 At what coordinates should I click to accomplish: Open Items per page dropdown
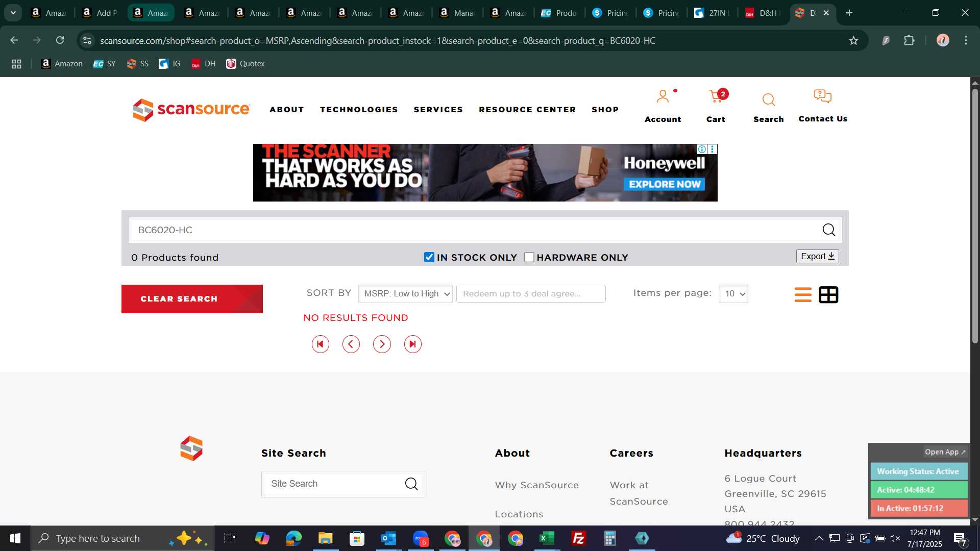point(733,294)
